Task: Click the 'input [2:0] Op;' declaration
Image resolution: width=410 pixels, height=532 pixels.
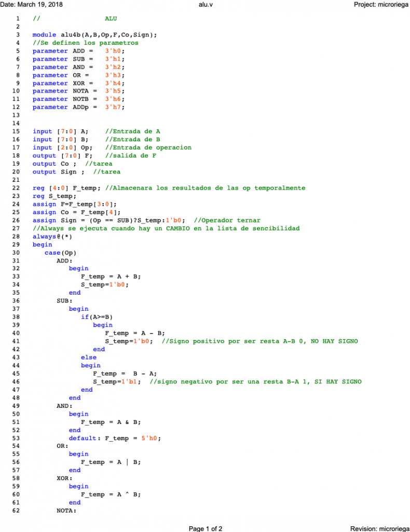Action: [62, 148]
